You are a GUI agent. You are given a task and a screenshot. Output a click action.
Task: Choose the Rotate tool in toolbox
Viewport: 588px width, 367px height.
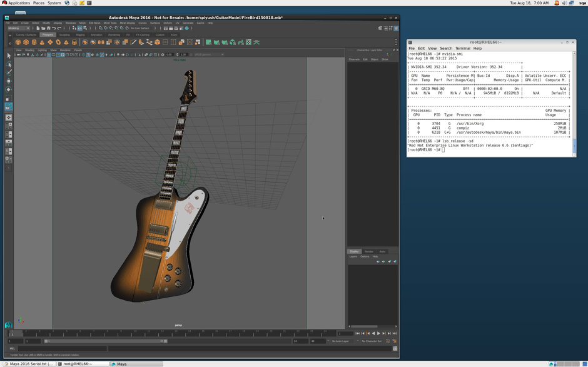pos(9,89)
